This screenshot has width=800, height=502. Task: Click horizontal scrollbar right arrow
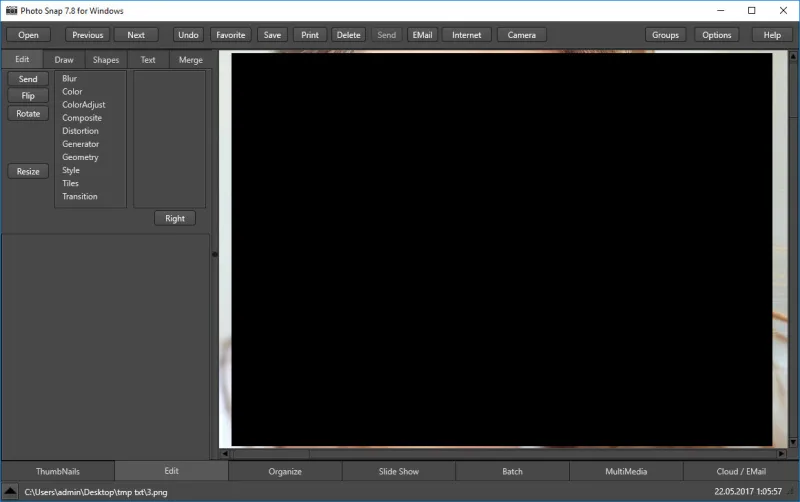(781, 453)
